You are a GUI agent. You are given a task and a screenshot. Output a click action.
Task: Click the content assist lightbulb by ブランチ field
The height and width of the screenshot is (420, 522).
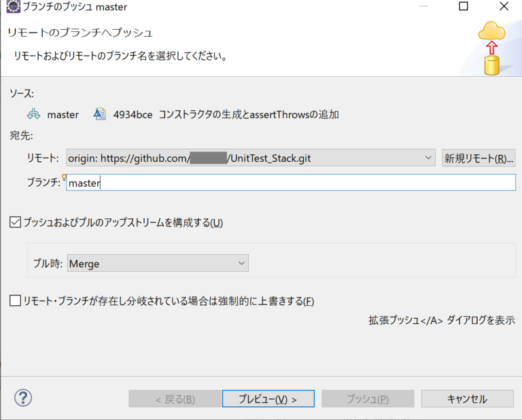pyautogui.click(x=64, y=178)
